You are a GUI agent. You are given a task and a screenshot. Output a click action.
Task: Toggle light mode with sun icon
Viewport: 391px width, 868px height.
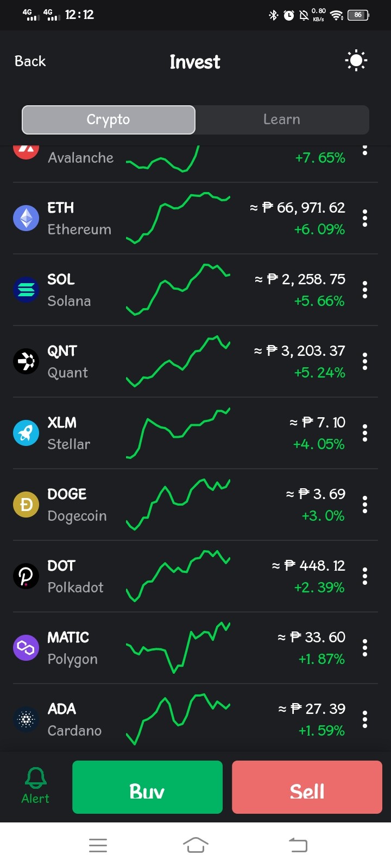click(x=356, y=61)
